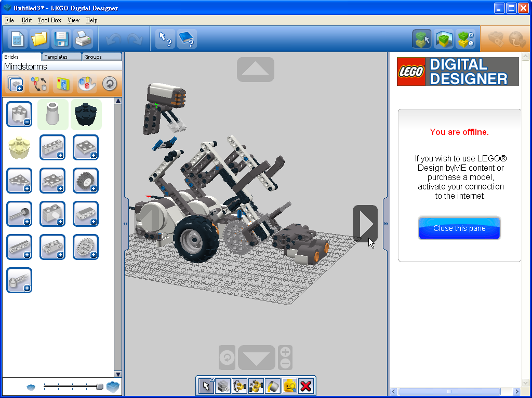
Task: Open the Help menu
Action: pyautogui.click(x=91, y=20)
